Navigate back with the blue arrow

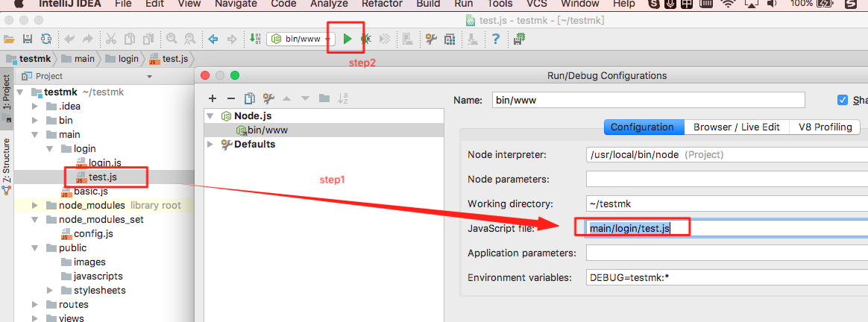point(213,39)
